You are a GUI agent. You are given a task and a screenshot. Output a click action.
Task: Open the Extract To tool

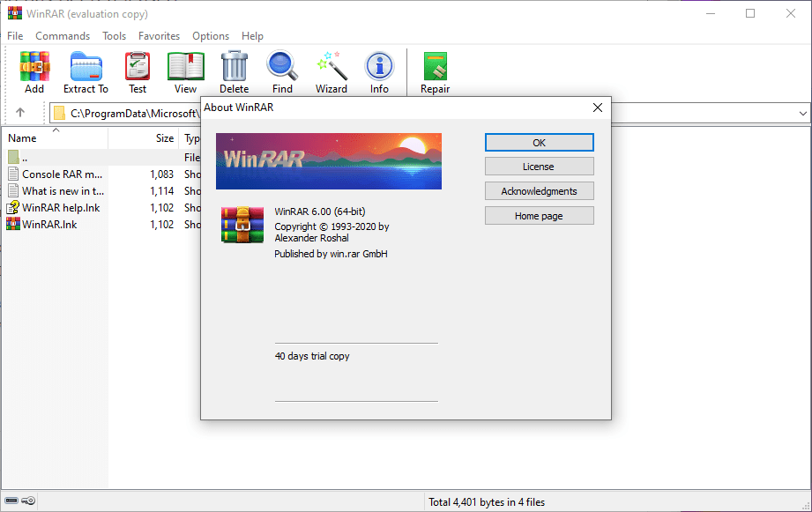coord(86,71)
